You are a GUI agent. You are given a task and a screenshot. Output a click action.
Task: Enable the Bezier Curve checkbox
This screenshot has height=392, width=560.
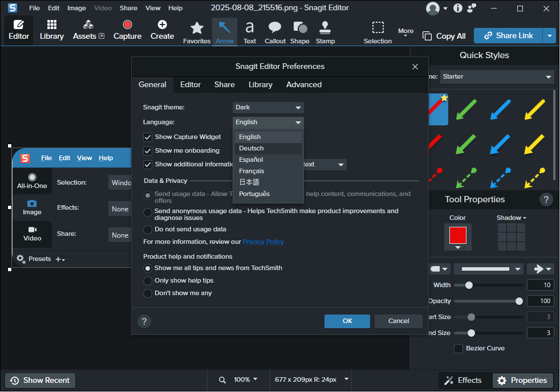click(x=458, y=349)
